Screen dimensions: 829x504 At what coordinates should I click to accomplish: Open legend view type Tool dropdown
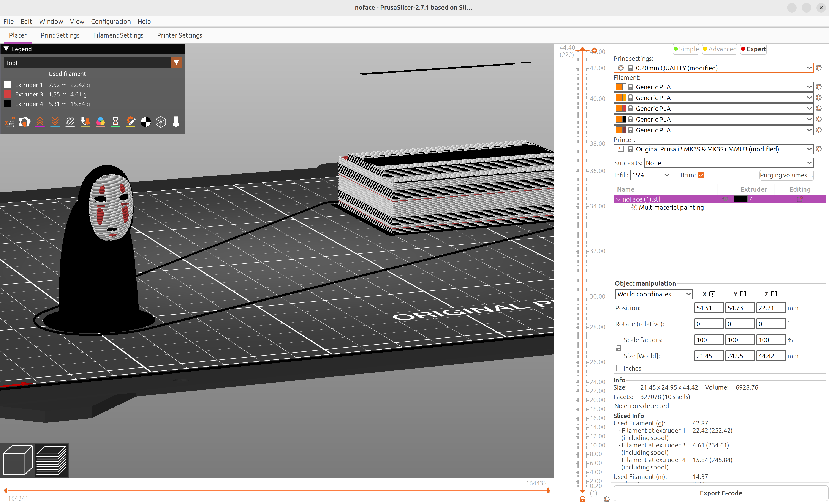pos(176,63)
